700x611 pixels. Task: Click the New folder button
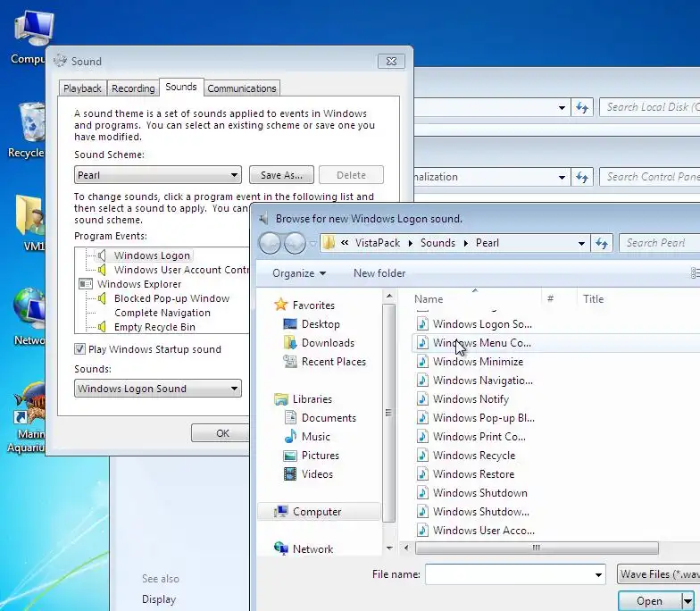(379, 273)
